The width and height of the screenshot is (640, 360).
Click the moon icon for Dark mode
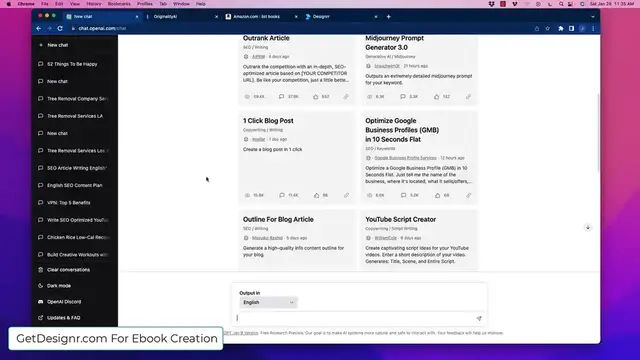[40, 286]
